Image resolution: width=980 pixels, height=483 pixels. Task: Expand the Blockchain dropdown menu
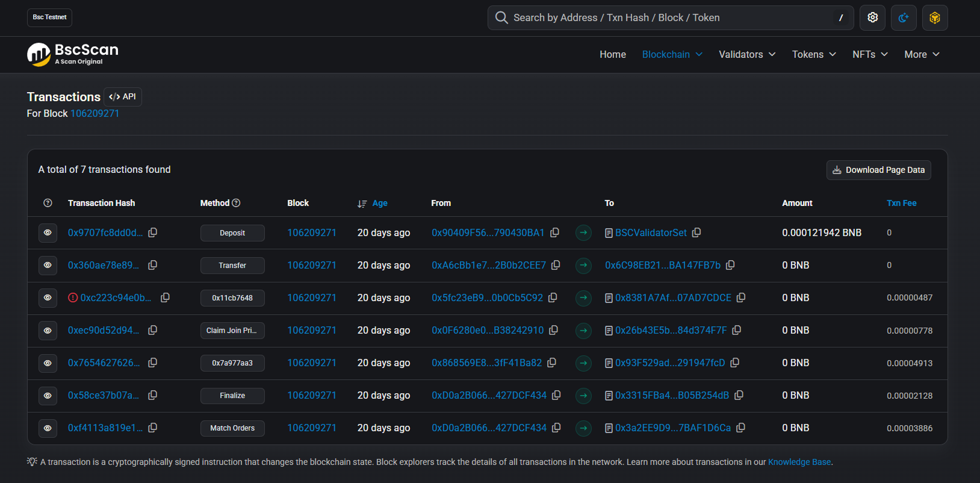672,54
